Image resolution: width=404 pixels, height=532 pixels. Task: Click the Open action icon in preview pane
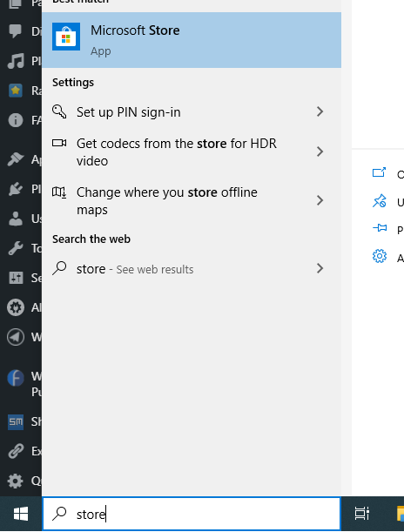[x=379, y=172]
